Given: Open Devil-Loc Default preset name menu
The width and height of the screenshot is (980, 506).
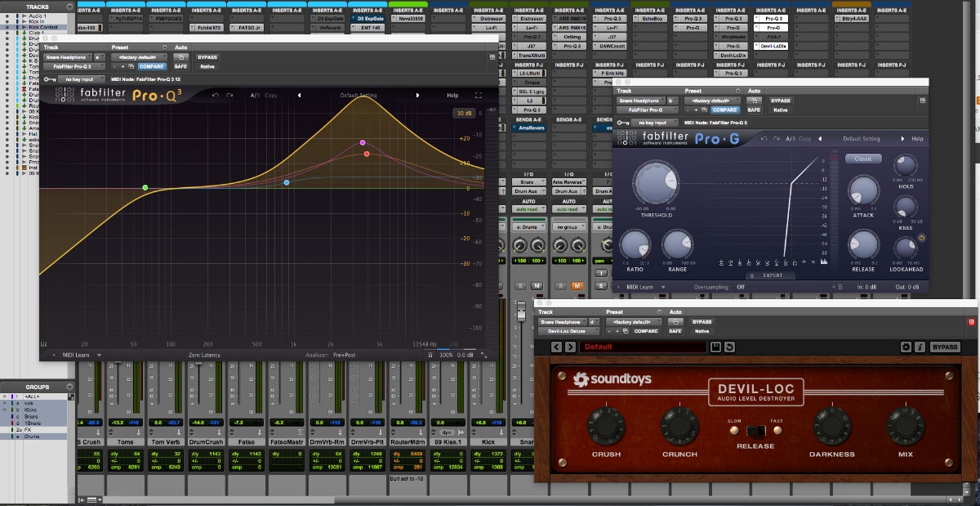Looking at the screenshot, I should 644,347.
